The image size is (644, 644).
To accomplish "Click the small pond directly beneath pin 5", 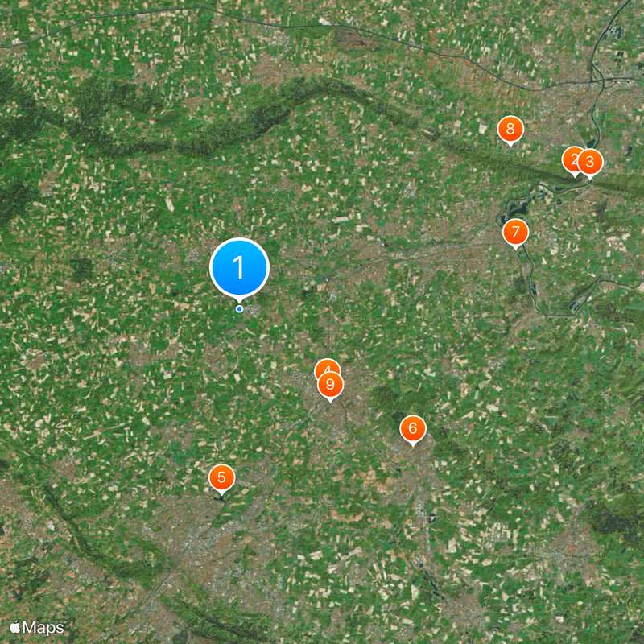I will point(219,498).
